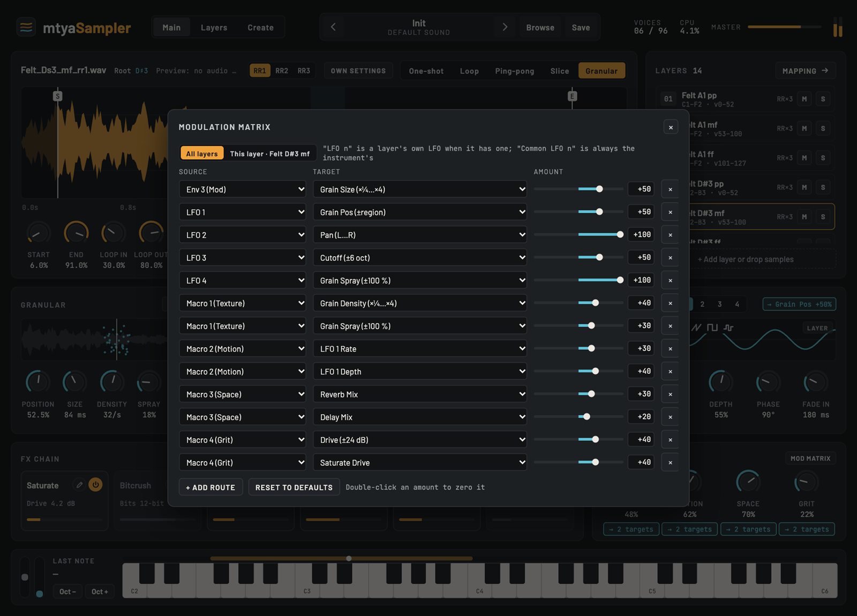Open the Env 3 (Mod) source dropdown
The image size is (857, 616).
point(243,190)
